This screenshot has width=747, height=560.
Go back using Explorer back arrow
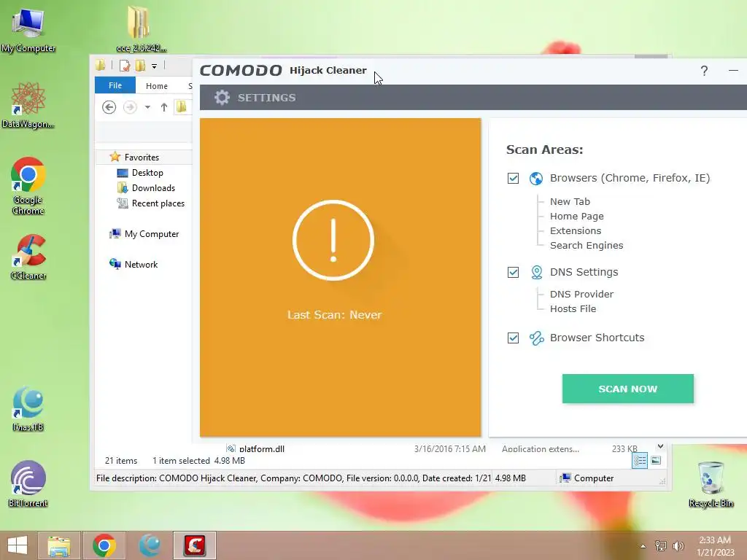coord(109,107)
